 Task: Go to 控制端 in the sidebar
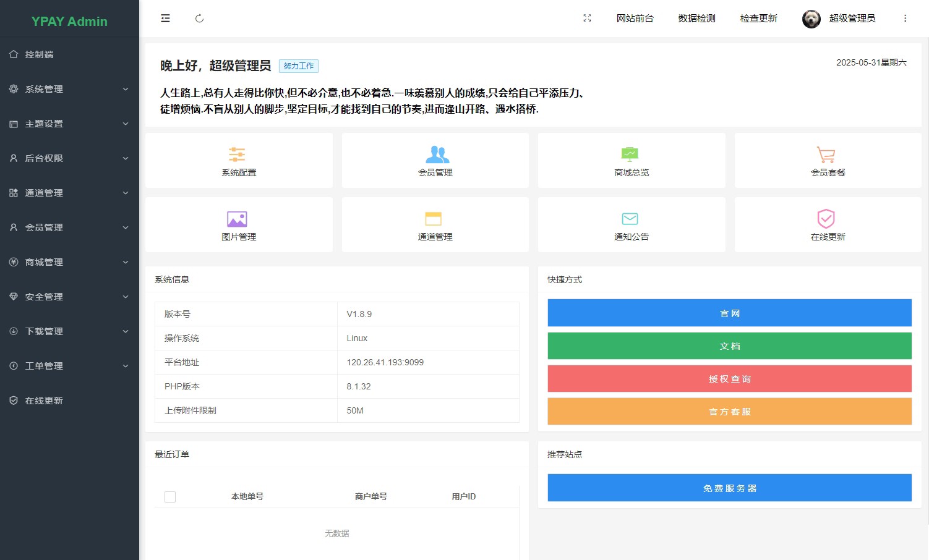click(x=39, y=54)
